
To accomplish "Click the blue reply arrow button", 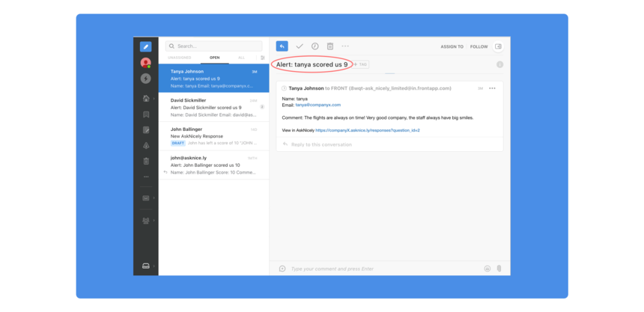I will (x=282, y=46).
